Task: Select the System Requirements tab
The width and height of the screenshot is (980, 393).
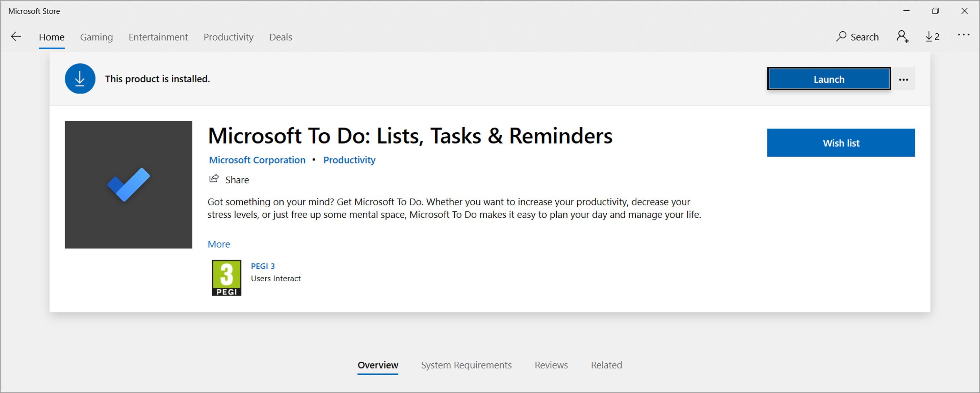Action: (x=466, y=365)
